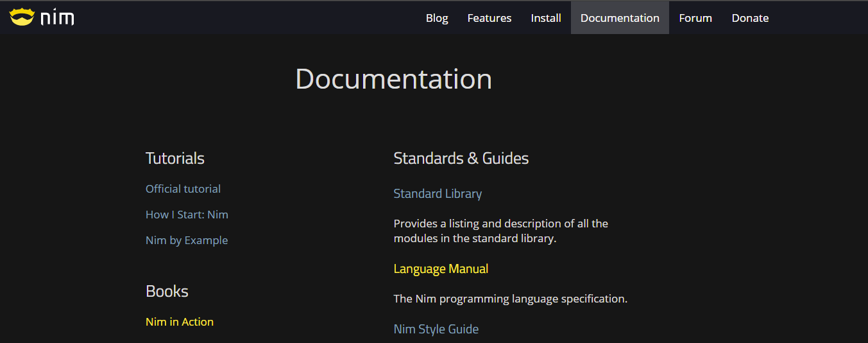868x343 pixels.
Task: Click the Nim language specification description
Action: click(510, 299)
